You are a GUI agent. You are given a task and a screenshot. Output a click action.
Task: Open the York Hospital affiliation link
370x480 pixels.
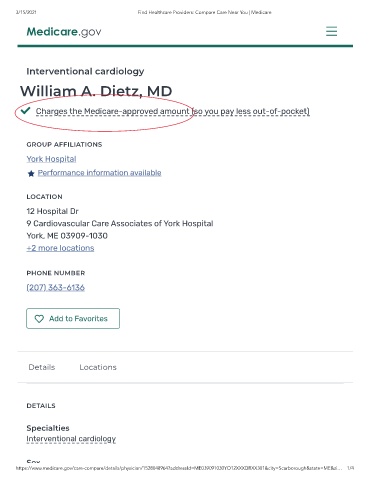tap(51, 159)
